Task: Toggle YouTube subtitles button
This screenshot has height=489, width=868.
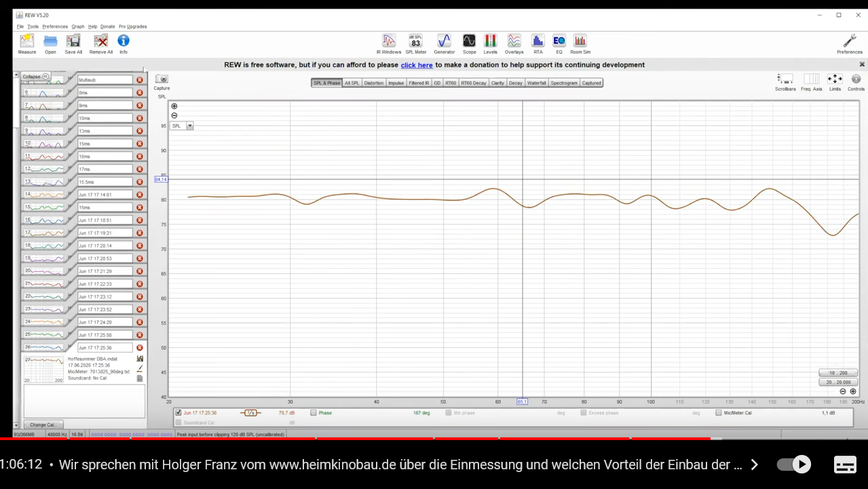Action: pyautogui.click(x=845, y=465)
